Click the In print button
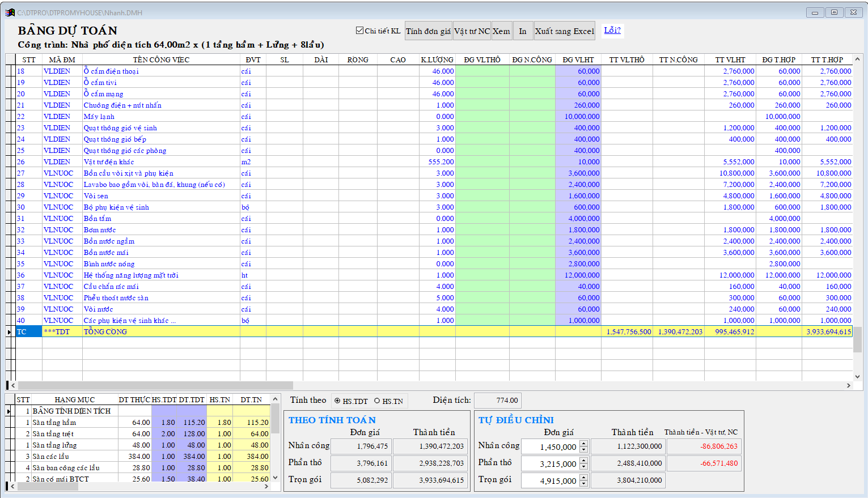The image size is (868, 498). pos(522,31)
